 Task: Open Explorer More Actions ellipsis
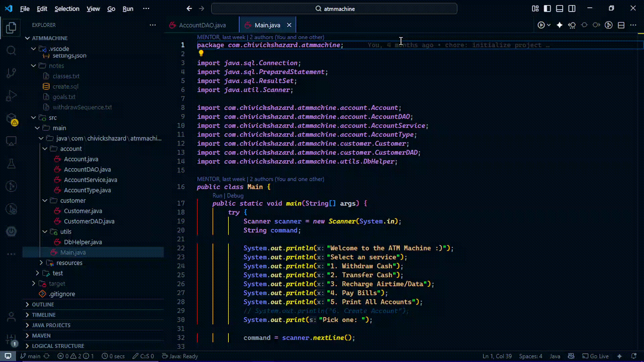pyautogui.click(x=153, y=25)
